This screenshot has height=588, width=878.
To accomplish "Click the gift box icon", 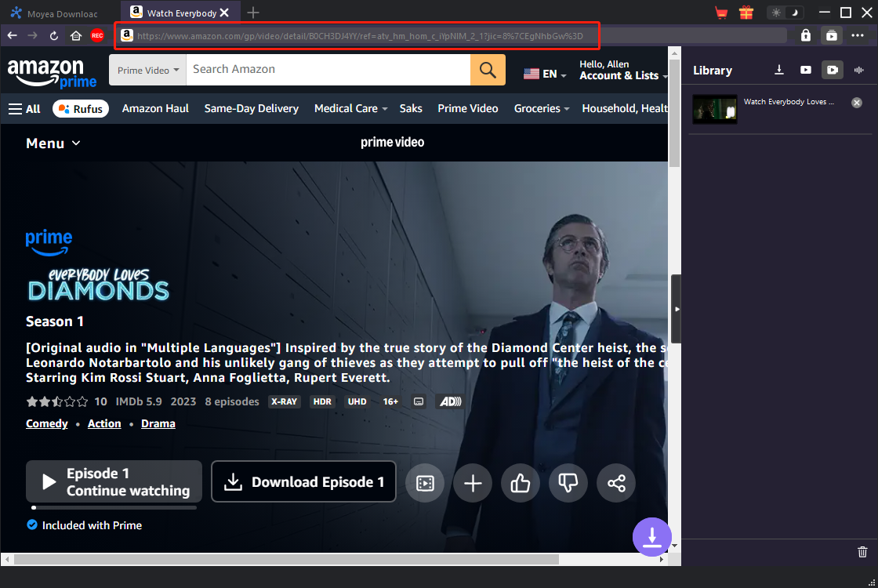I will tap(746, 13).
